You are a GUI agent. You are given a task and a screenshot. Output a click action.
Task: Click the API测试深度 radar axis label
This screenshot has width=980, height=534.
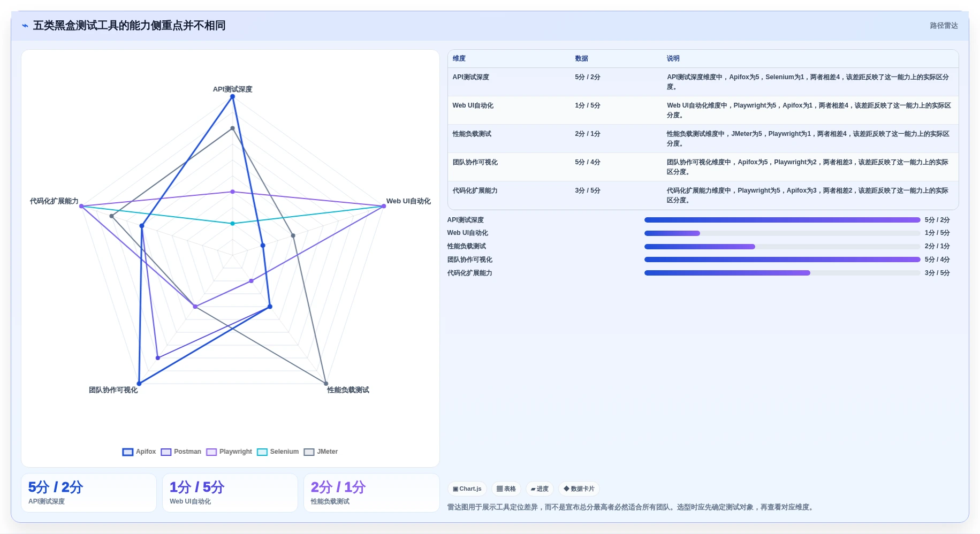[232, 89]
